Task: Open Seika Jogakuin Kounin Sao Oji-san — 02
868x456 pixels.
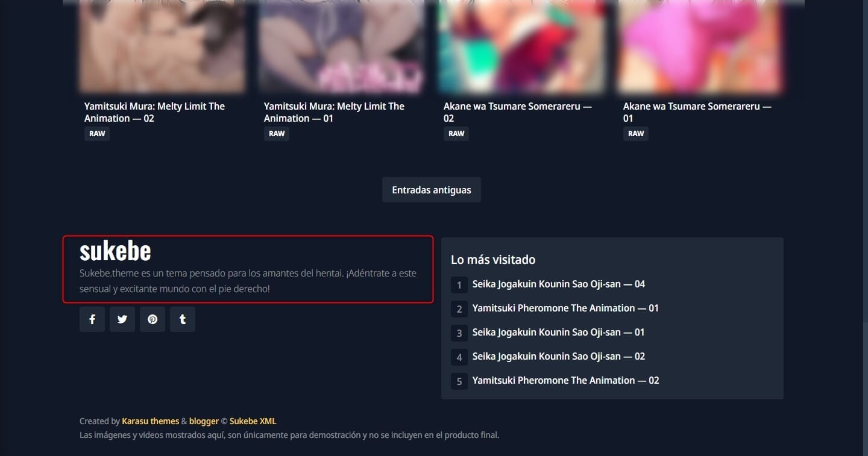Action: pyautogui.click(x=559, y=356)
